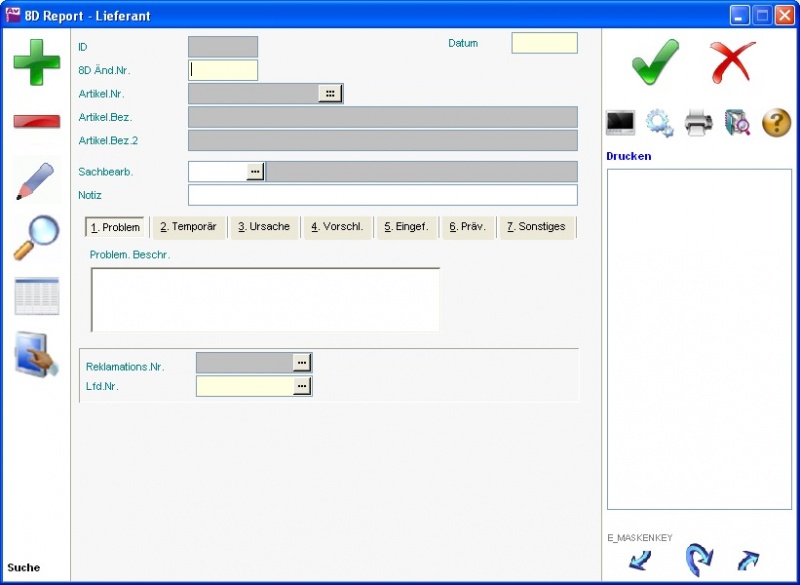This screenshot has height=585, width=800.
Task: Click the pencil edit icon
Action: [36, 180]
